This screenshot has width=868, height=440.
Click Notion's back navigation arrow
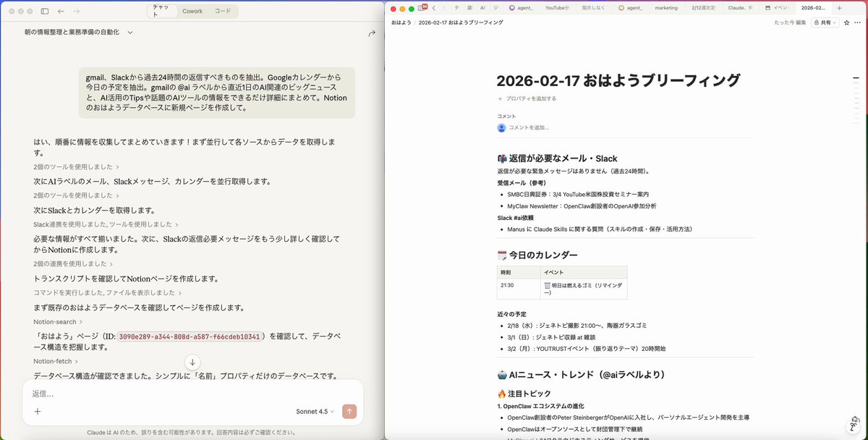click(433, 8)
